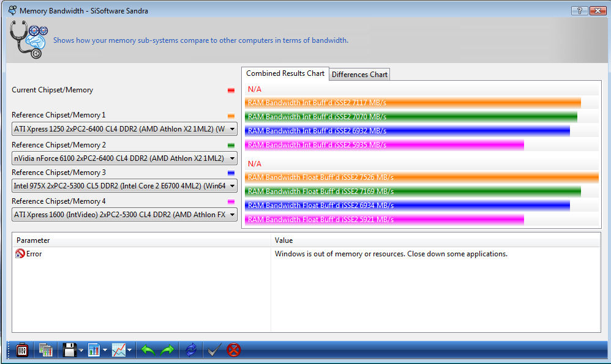Click the bar chart icon in toolbar

(94, 350)
